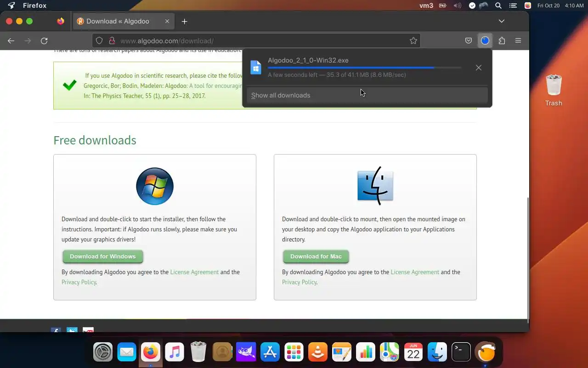Open License Agreement link under Mac download
This screenshot has width=588, height=368.
[415, 272]
